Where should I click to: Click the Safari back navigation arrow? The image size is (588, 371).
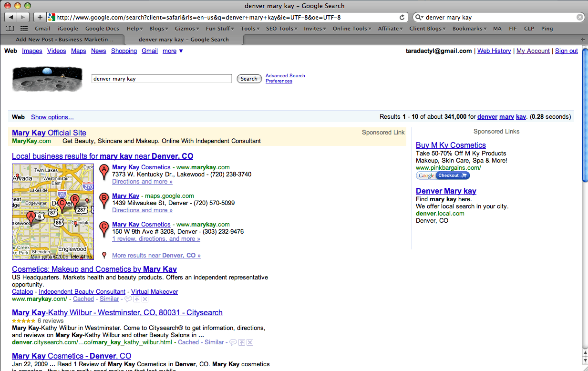[11, 17]
